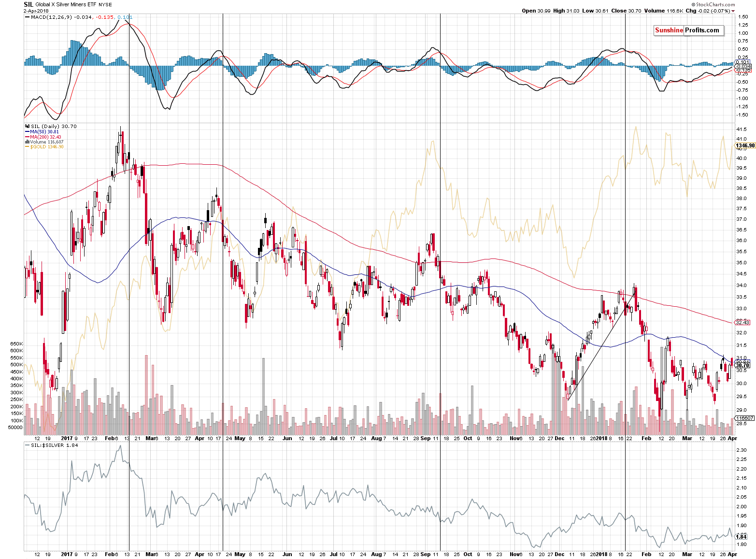
Task: Click the red -0.135 MACD signal value
Action: click(104, 17)
